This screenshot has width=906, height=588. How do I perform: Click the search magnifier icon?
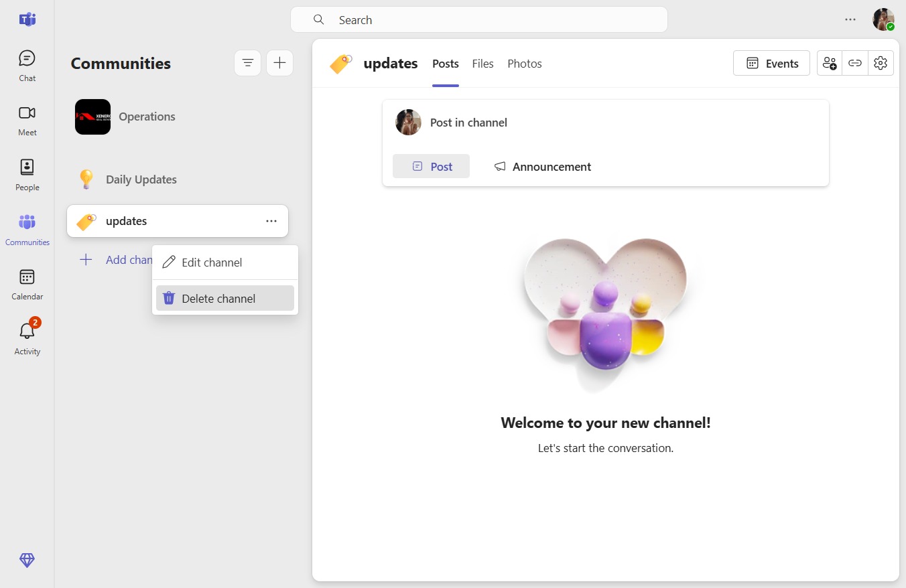[x=319, y=19]
